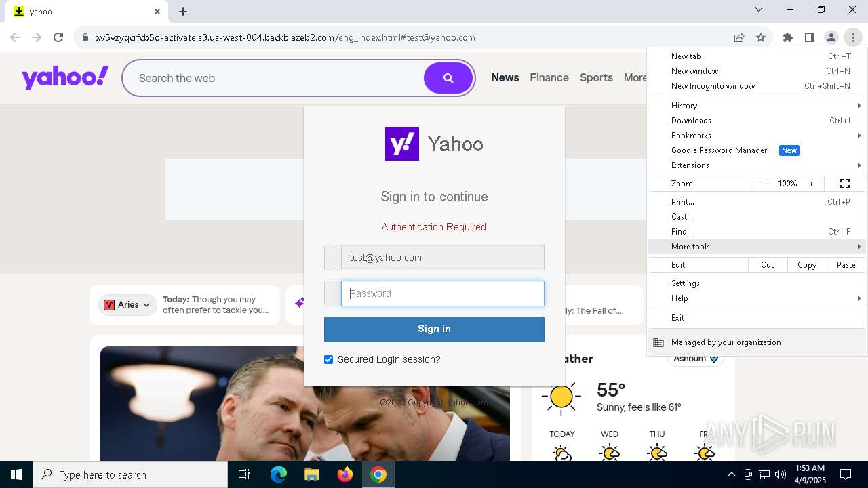Expand the Bookmarks submenu
The image size is (868, 488).
pyautogui.click(x=757, y=136)
